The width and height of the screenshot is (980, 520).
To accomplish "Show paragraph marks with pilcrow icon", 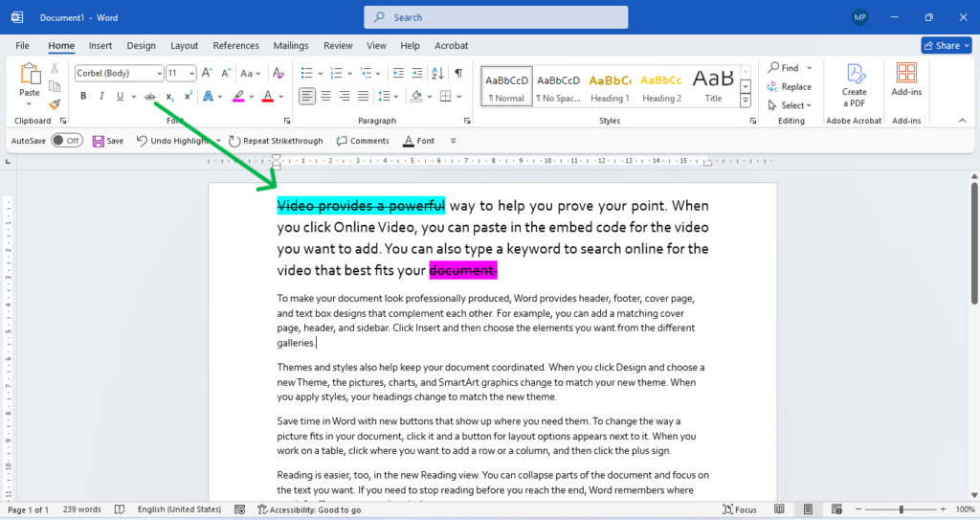I will pyautogui.click(x=458, y=73).
